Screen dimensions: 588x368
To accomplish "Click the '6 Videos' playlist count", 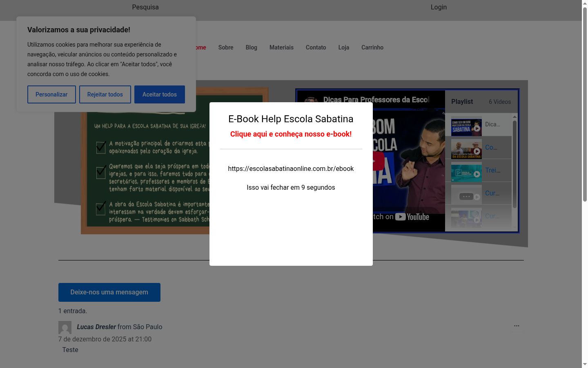I will pyautogui.click(x=500, y=102).
